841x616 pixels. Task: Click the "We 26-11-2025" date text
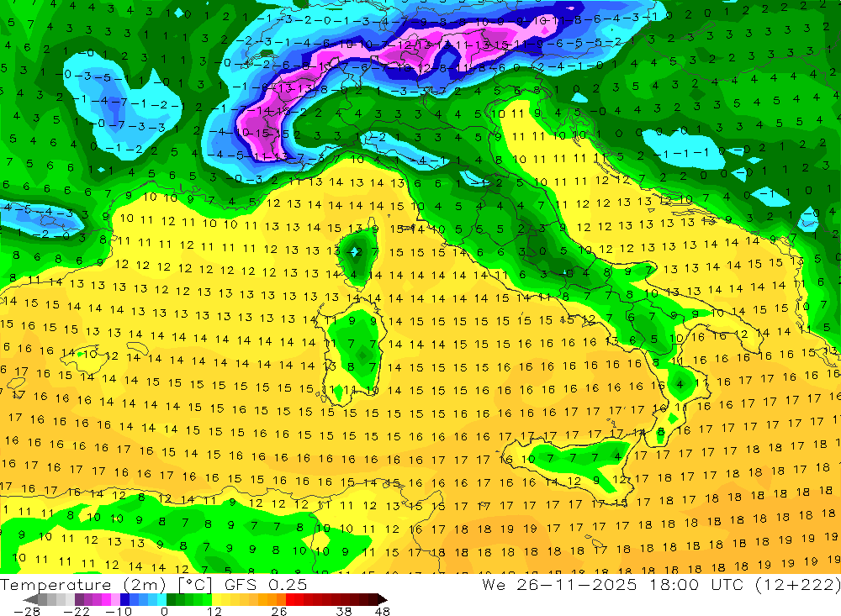(559, 584)
